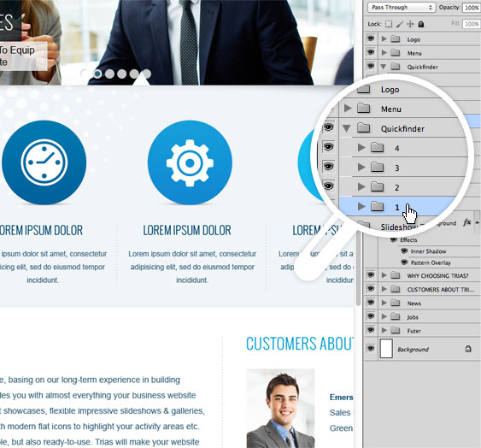This screenshot has width=481, height=448.
Task: Select the News layer name
Action: (414, 304)
